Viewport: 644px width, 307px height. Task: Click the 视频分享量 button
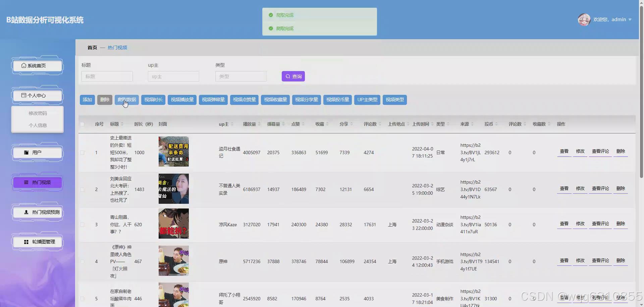tap(307, 100)
